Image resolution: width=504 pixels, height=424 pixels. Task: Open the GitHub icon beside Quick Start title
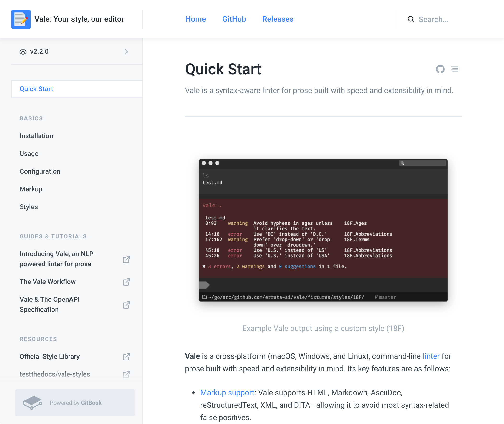coord(440,69)
